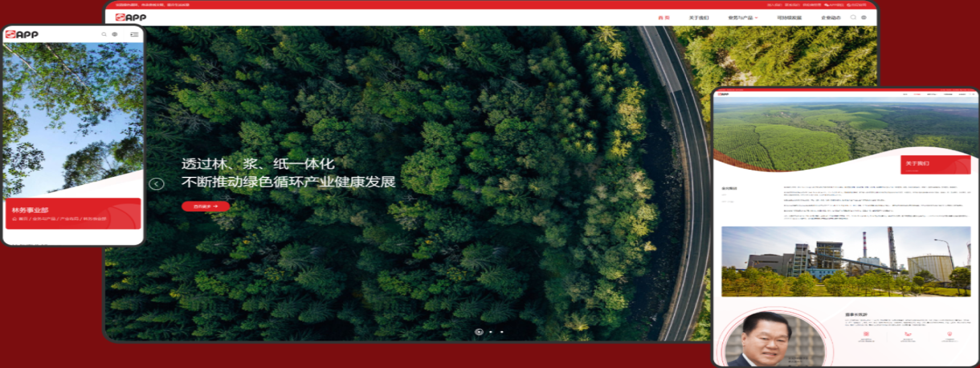Tap the search icon in the mobile header
Viewport: 980px width, 368px height.
pyautogui.click(x=104, y=34)
